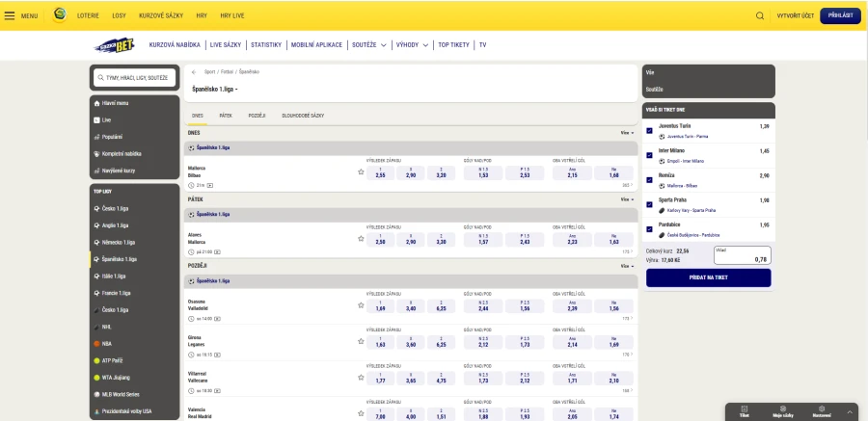Open Více dropdown in DNES section
This screenshot has width=868, height=421.
point(627,133)
